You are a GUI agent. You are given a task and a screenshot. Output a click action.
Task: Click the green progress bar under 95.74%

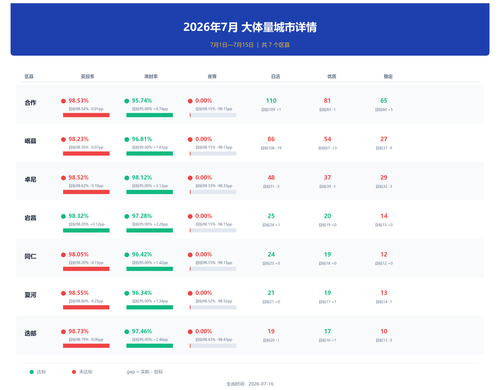(x=150, y=115)
